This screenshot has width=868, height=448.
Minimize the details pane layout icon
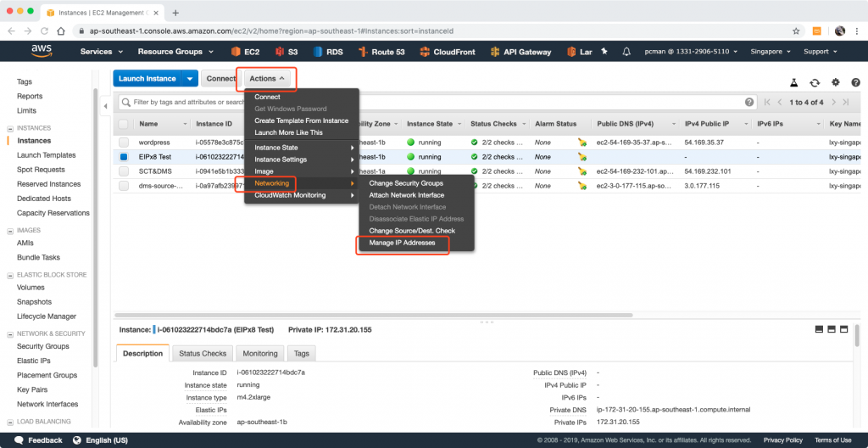tap(820, 329)
